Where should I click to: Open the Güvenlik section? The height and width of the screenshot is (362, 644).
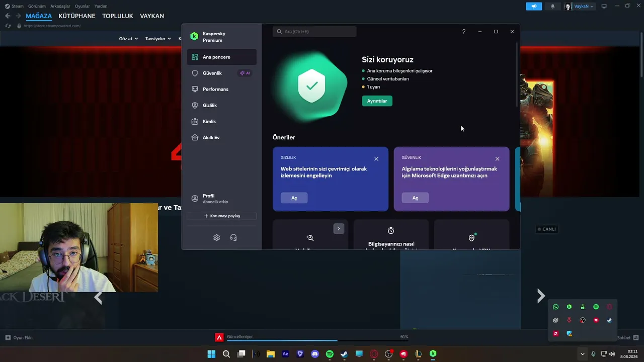coord(221,73)
